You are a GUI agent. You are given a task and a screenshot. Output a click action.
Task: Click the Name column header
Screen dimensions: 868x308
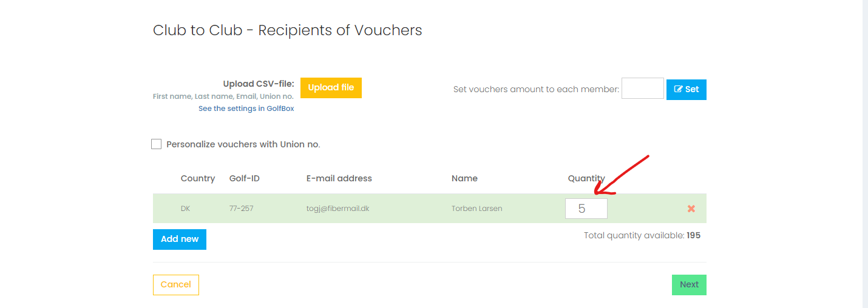tap(464, 178)
